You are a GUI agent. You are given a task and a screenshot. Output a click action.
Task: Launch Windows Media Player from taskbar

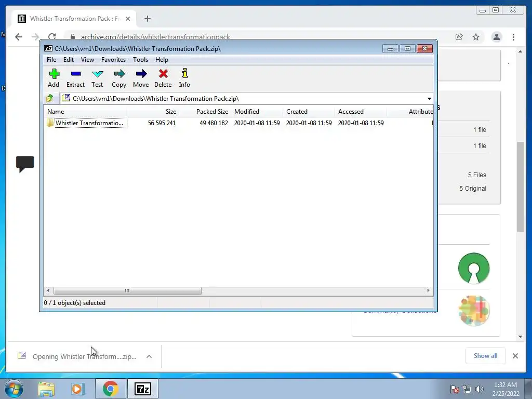[x=77, y=389]
